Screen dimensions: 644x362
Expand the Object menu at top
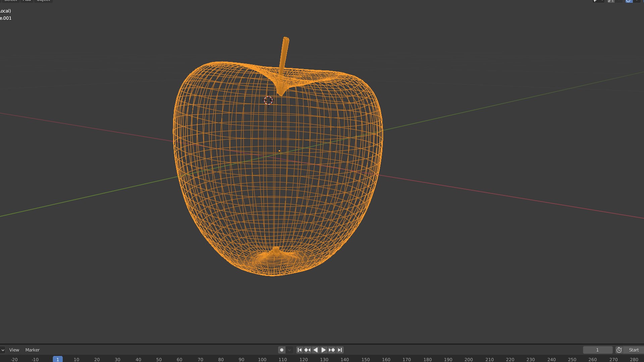click(x=43, y=0)
